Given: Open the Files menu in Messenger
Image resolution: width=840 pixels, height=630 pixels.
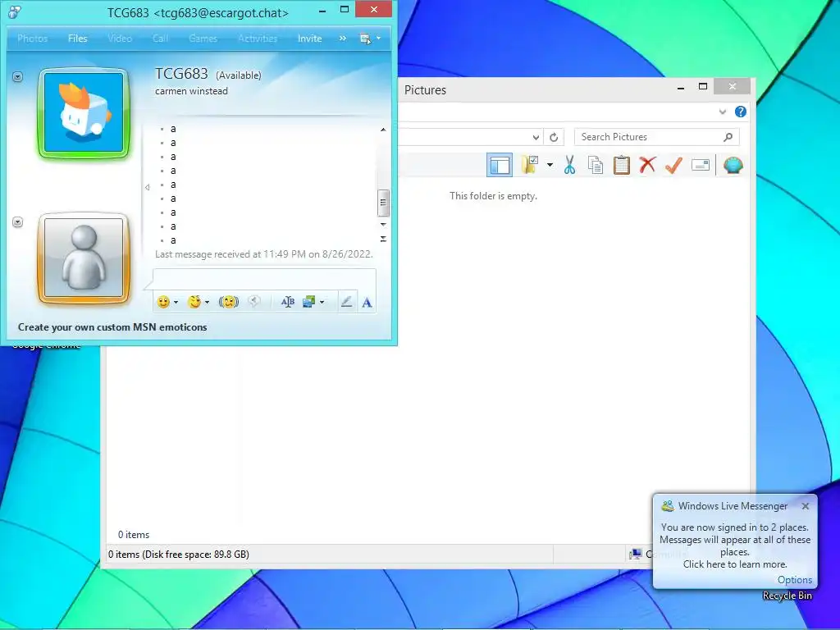Looking at the screenshot, I should (78, 39).
